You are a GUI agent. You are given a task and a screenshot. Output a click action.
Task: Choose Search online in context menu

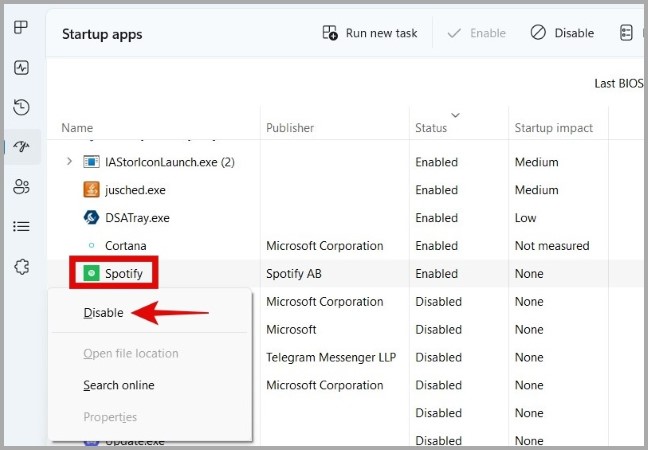tap(119, 385)
